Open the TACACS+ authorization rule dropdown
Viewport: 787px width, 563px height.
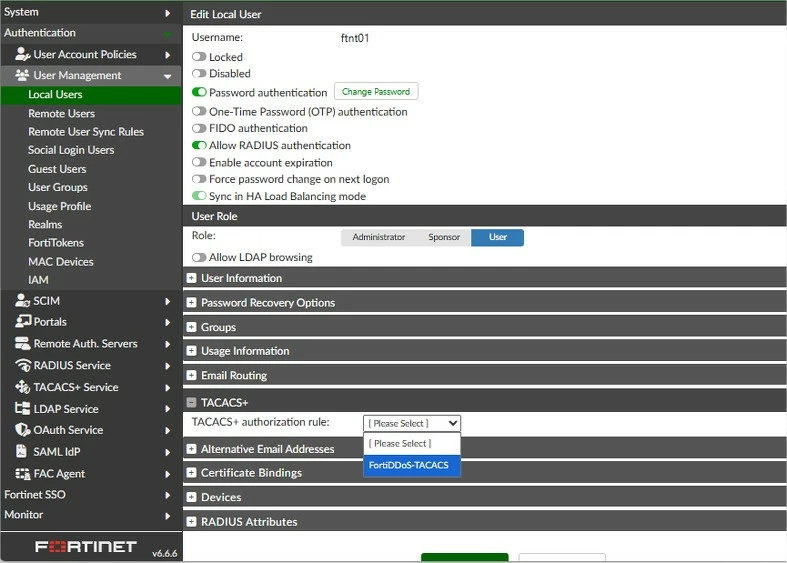(412, 424)
